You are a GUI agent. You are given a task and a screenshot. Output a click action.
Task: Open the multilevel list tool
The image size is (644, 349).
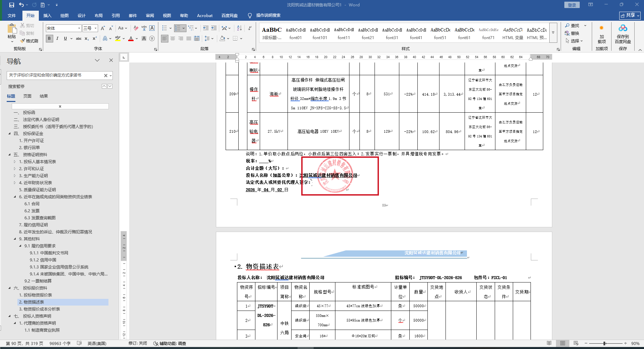[x=191, y=28]
